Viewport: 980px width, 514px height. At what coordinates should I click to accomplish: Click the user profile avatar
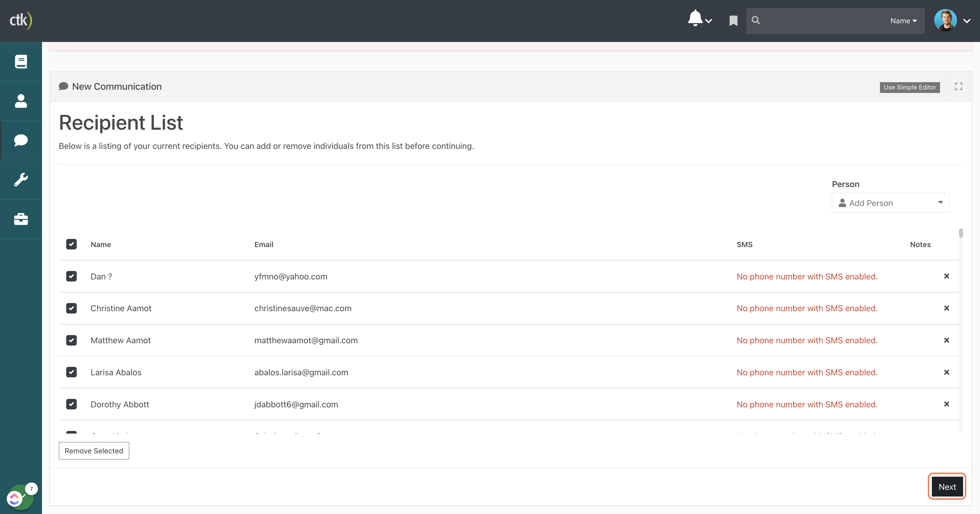pos(945,20)
